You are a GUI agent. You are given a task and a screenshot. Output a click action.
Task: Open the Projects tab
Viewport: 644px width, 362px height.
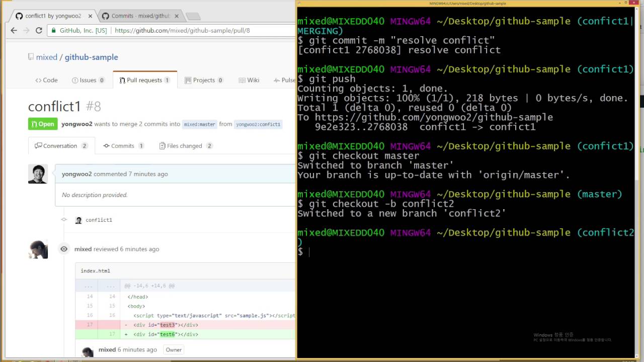tap(204, 80)
